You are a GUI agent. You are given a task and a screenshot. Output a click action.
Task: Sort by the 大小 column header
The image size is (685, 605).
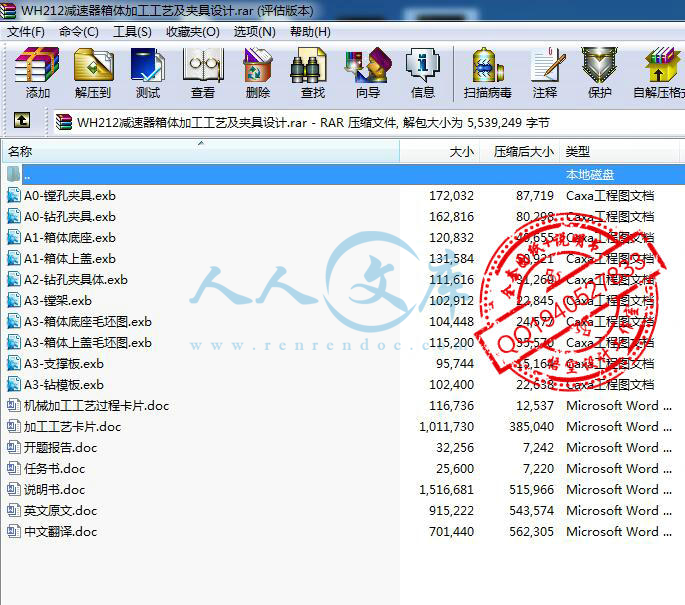tap(440, 152)
